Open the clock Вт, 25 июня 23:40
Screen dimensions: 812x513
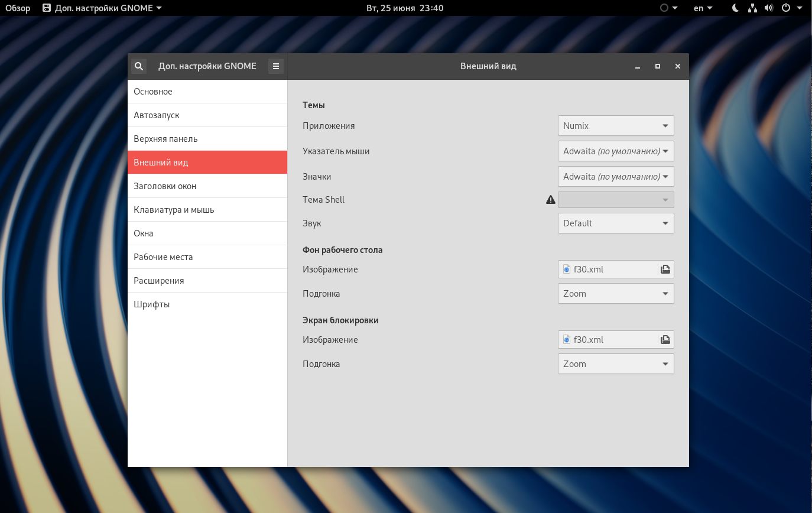[405, 8]
